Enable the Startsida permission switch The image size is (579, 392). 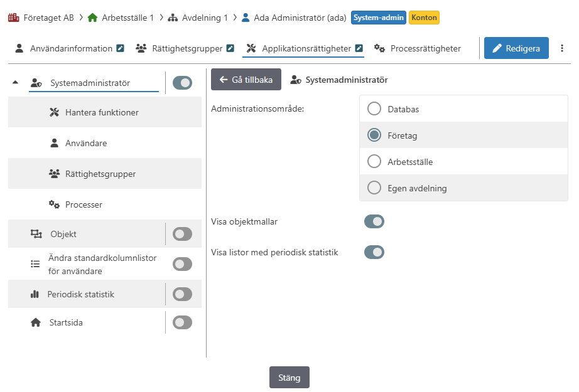coord(182,322)
